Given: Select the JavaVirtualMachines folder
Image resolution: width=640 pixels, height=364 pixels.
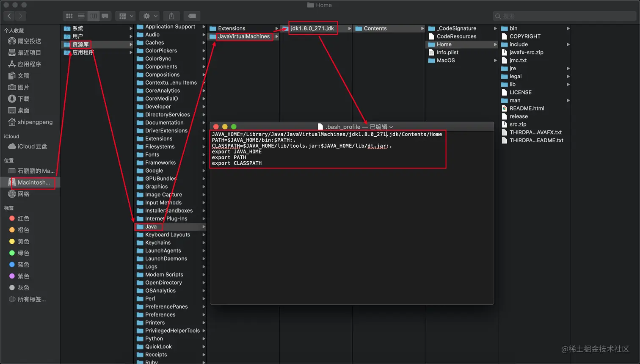Looking at the screenshot, I should click(243, 36).
